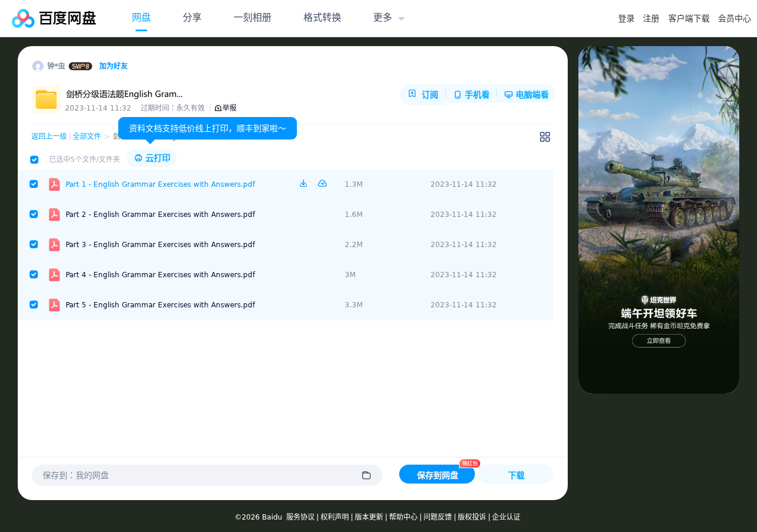Screen dimensions: 757x532
Task: Click the 3.3M size of Part 5
Action: pos(354,305)
